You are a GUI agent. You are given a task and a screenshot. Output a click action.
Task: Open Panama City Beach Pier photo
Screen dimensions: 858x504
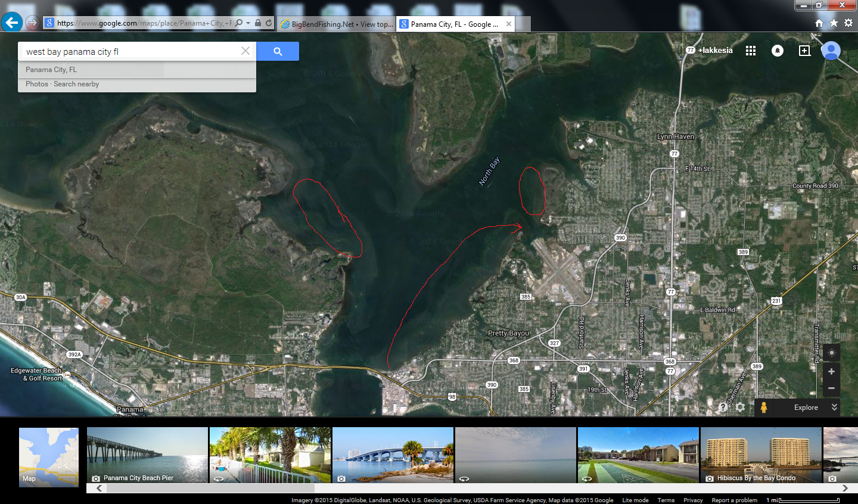point(147,455)
